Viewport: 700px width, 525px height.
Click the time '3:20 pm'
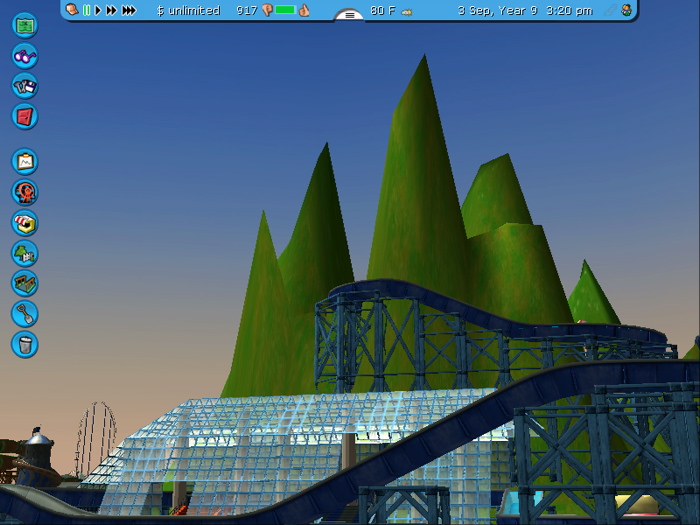(570, 10)
